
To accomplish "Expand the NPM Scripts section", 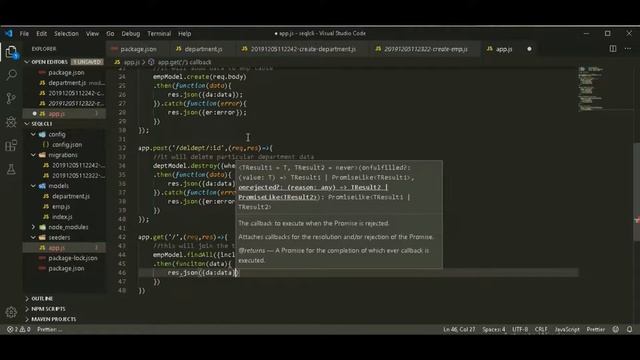I will point(64,309).
